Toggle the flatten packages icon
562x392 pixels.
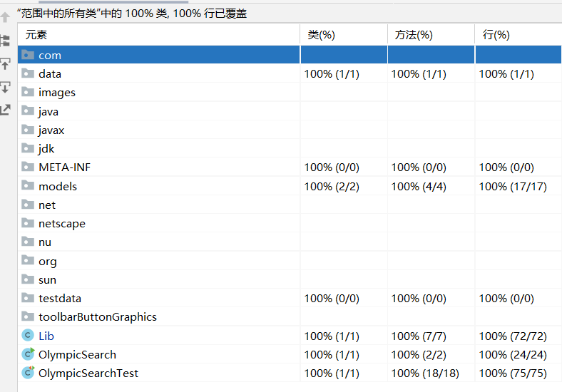coord(5,41)
